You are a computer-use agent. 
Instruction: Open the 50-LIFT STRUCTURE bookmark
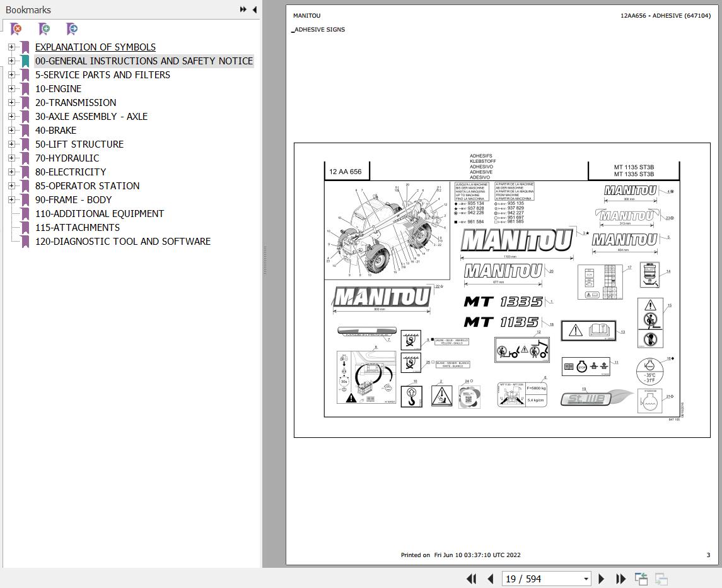79,144
